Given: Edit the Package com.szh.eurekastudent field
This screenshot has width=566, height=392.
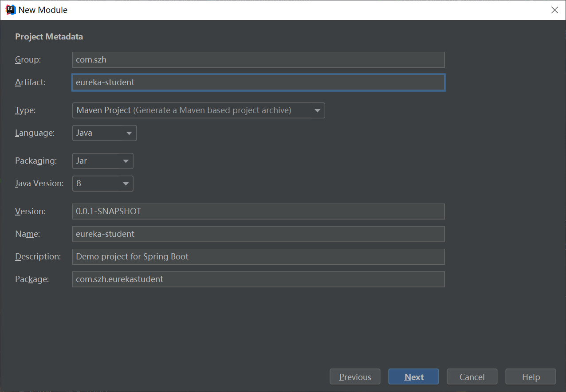Looking at the screenshot, I should click(259, 279).
